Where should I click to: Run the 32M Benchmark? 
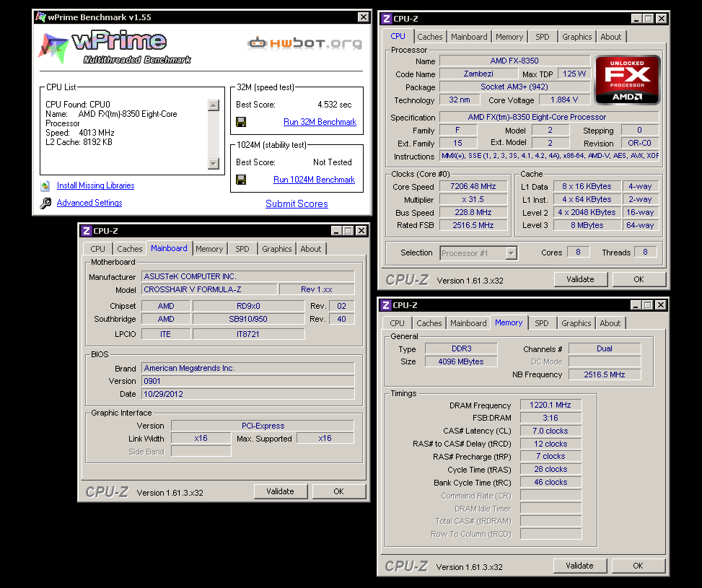click(x=320, y=122)
